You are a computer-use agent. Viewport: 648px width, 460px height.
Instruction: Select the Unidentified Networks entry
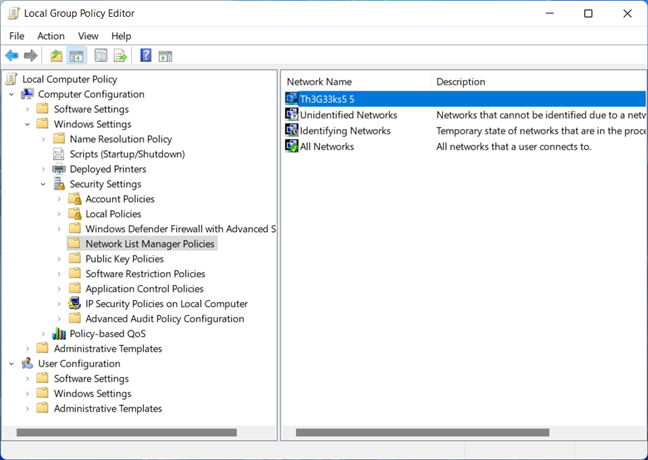[x=348, y=115]
